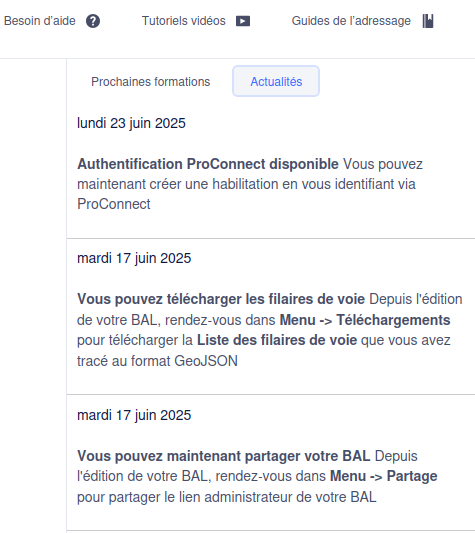Viewport: 475px width, 533px height.
Task: Switch to the Prochaines formations tab
Action: click(151, 82)
